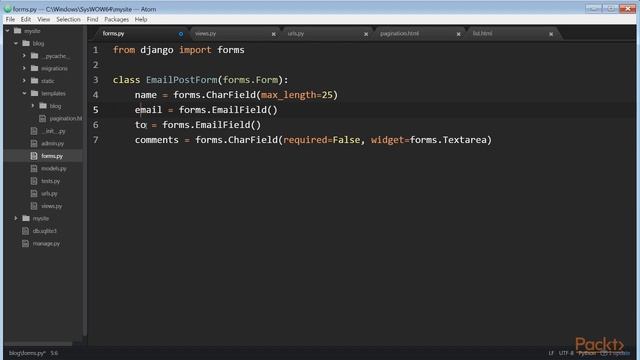Click the forms.py tab modified dot
The width and height of the screenshot is (640, 360).
181,34
